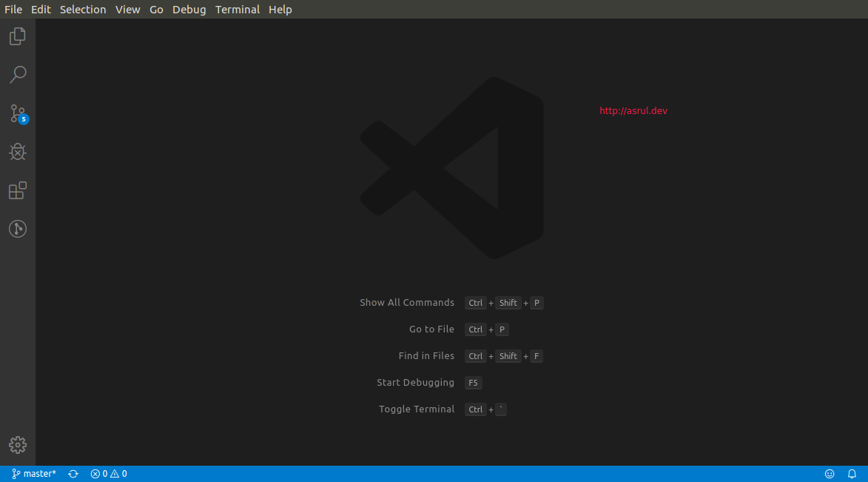The width and height of the screenshot is (868, 482).
Task: Open the Go menu
Action: (157, 10)
